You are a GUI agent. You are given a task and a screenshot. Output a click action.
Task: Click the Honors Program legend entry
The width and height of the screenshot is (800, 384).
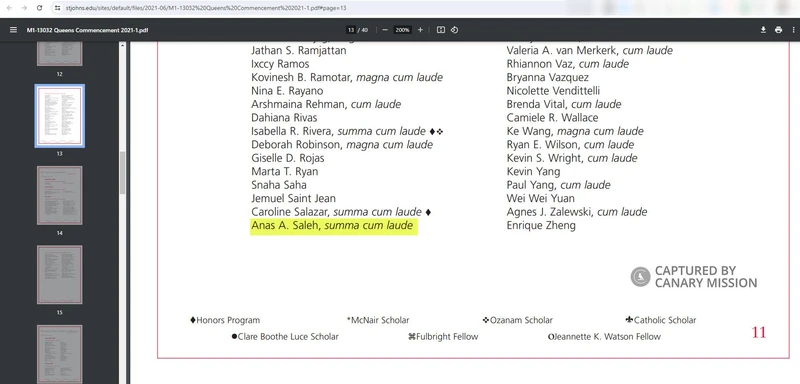pos(225,320)
